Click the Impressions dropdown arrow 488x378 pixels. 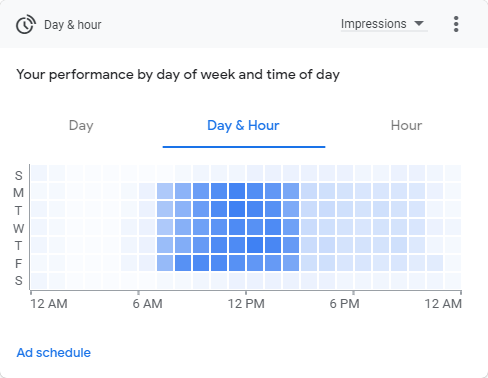419,23
